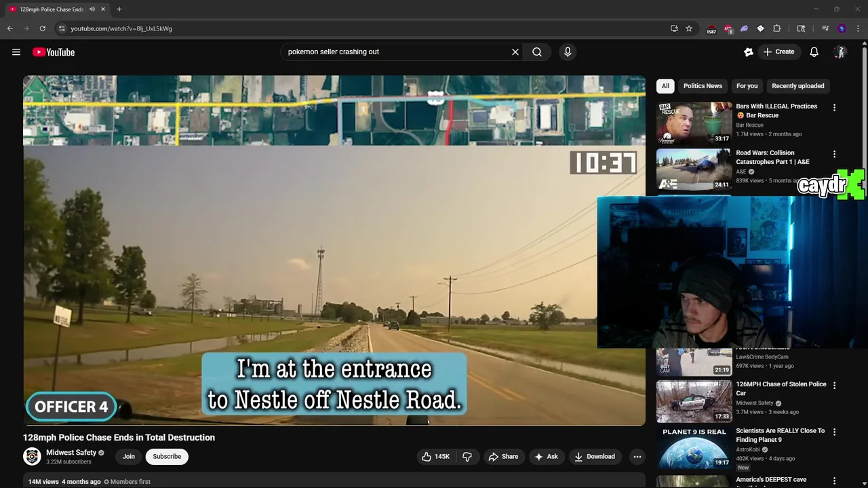Go to the YouTube home logo
This screenshot has height=488, width=868.
pos(54,52)
